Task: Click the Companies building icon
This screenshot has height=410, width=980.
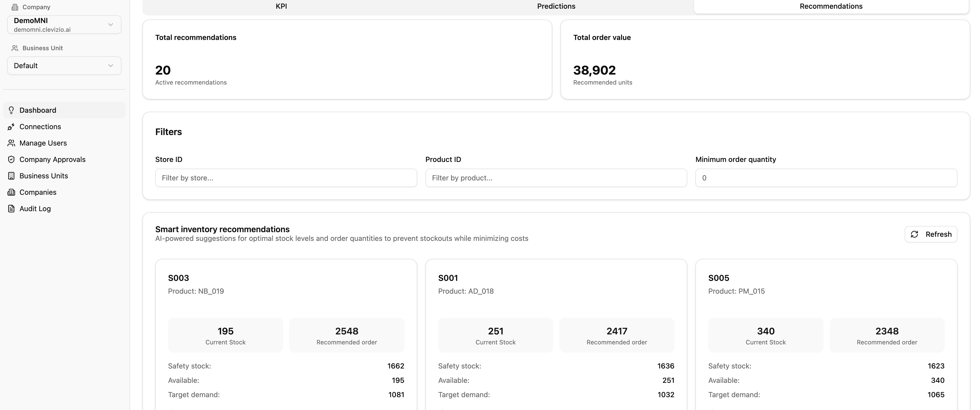Action: pyautogui.click(x=12, y=192)
